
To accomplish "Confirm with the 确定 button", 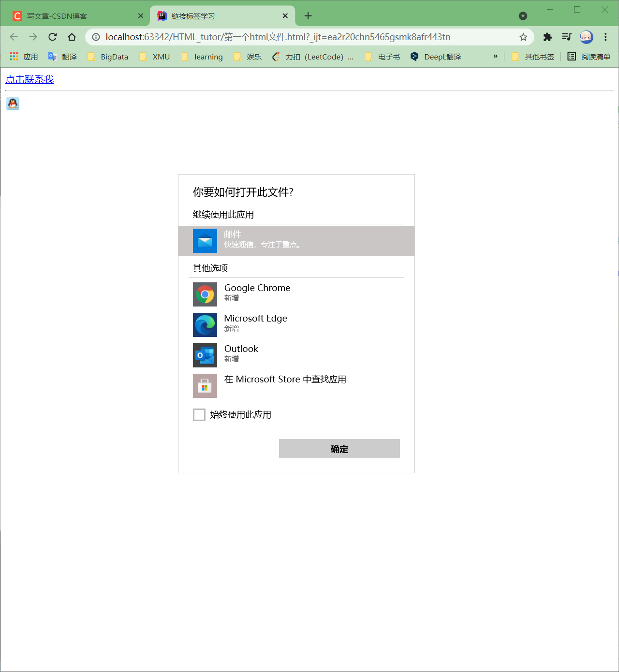I will click(x=339, y=449).
